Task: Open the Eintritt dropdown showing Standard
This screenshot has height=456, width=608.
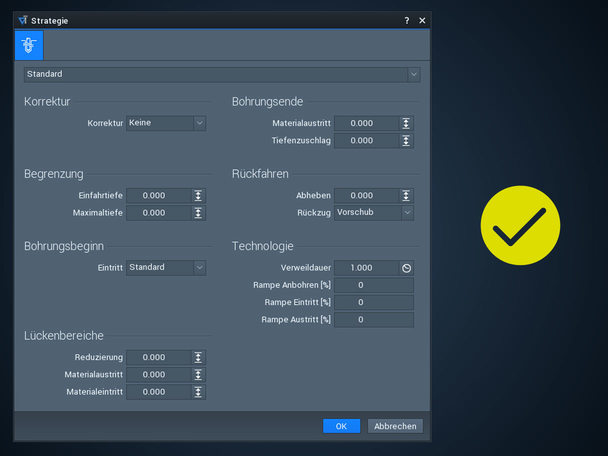Action: pos(166,268)
